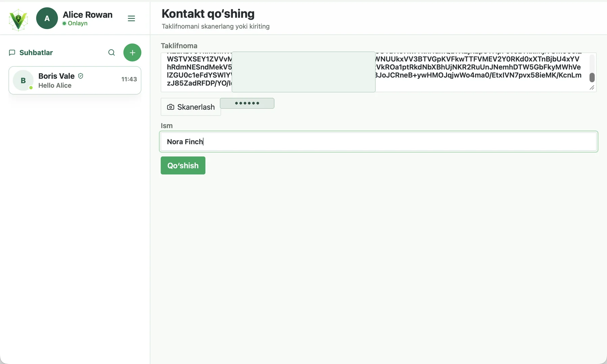The image size is (607, 364).
Task: Search conversations with the magnifier icon
Action: (112, 53)
